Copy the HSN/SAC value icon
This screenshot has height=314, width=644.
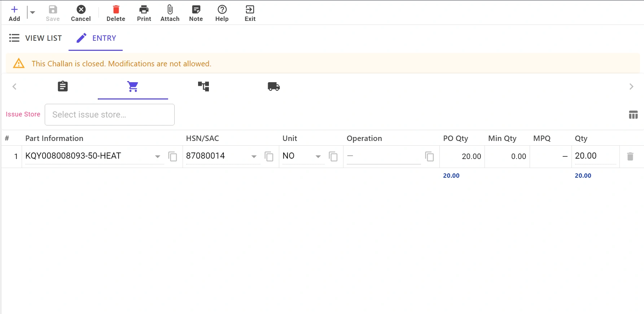click(x=269, y=156)
